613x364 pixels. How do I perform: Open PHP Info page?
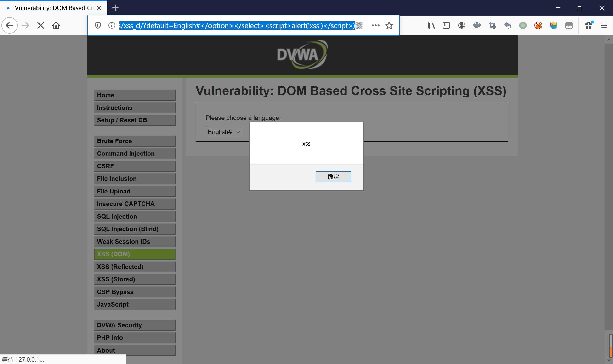tap(135, 338)
